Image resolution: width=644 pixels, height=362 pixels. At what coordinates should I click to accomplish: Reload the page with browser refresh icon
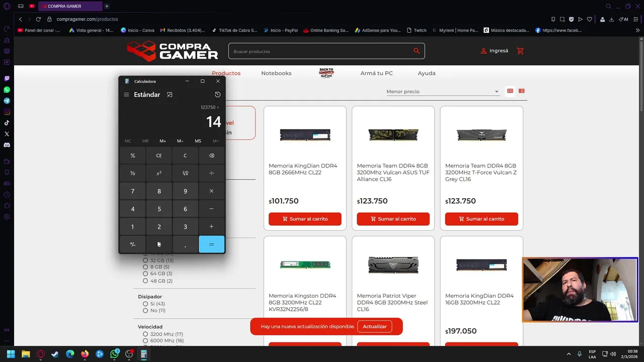38,19
